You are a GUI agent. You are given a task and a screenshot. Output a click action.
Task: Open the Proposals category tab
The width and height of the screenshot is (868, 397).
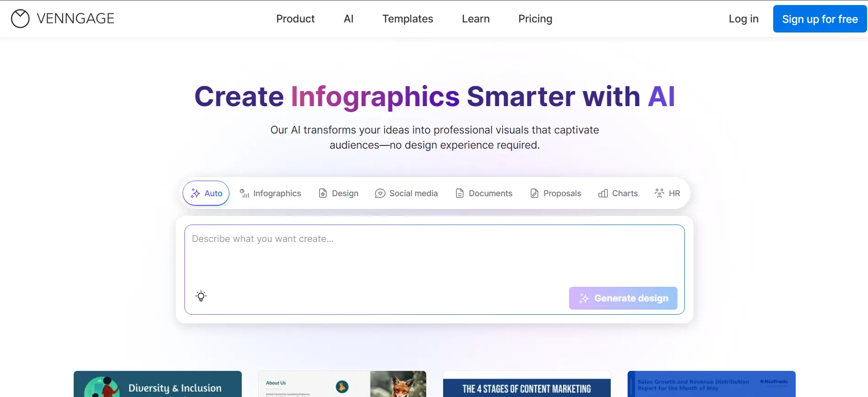[555, 193]
